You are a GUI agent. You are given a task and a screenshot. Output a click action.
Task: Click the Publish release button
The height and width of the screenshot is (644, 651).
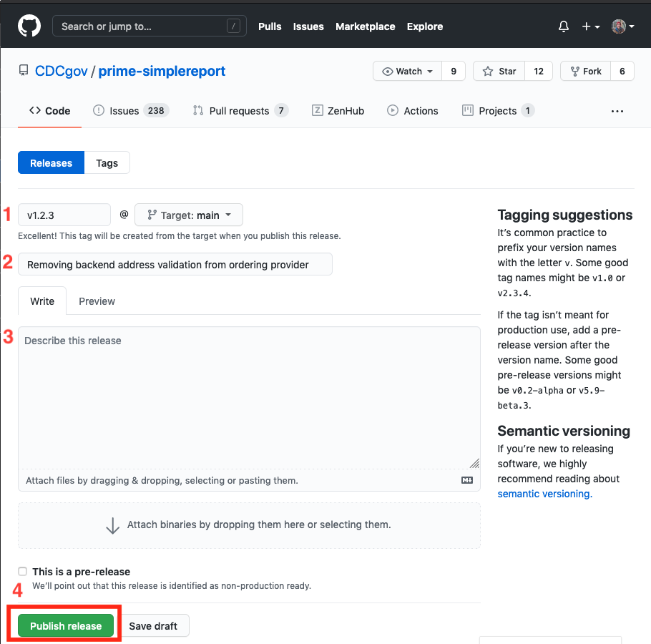pyautogui.click(x=66, y=625)
